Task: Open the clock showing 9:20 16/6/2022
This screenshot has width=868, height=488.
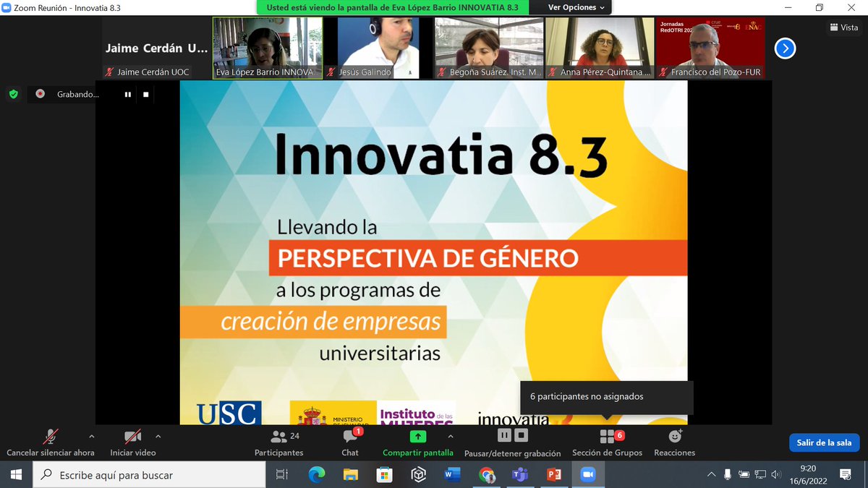Action: click(808, 475)
